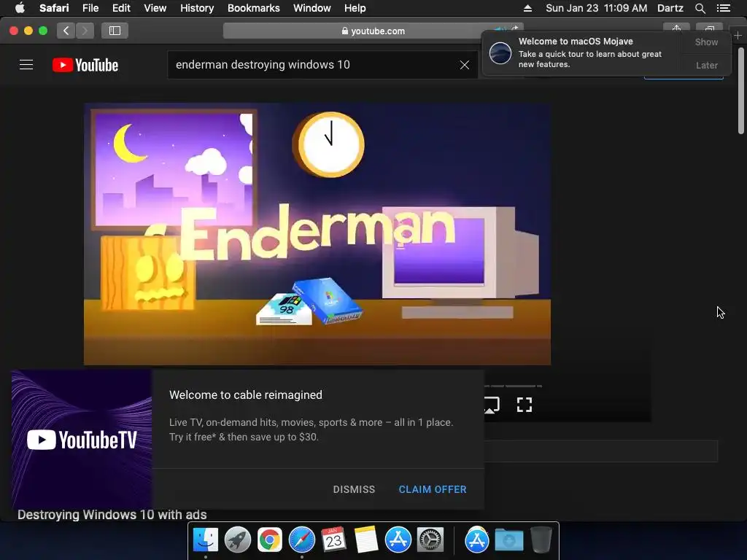This screenshot has width=747, height=560.
Task: Click Later on macOS Mojave notification
Action: [706, 65]
